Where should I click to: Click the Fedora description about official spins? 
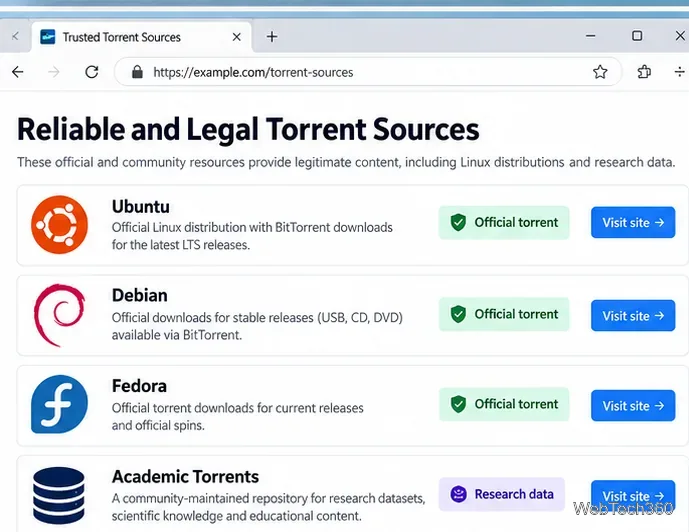[237, 416]
